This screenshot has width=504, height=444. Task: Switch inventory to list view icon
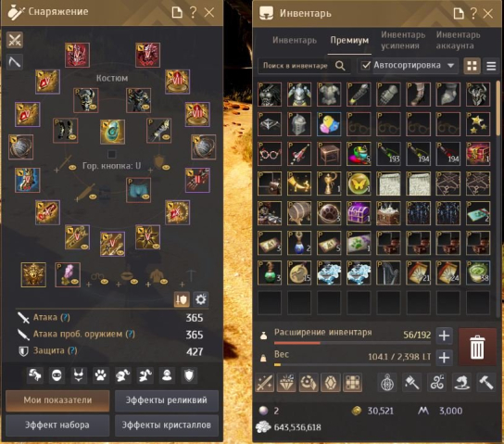coord(491,66)
